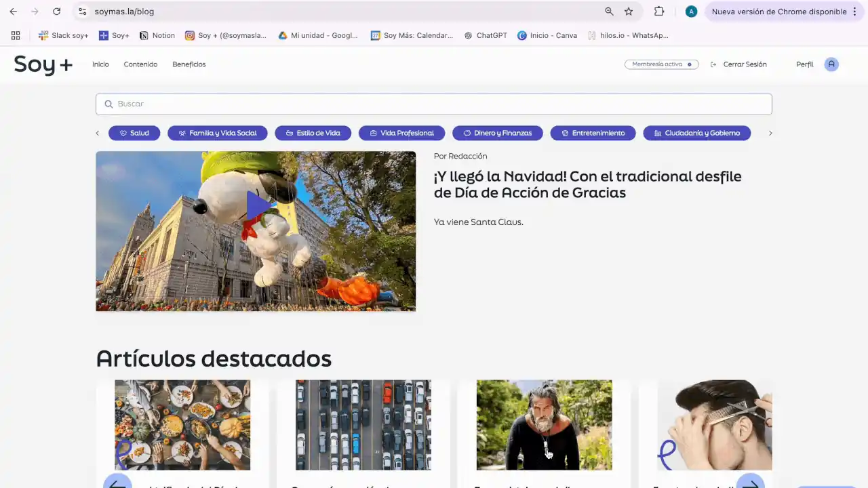The width and height of the screenshot is (868, 488).
Task: Open the apps grid in the bookmarks bar
Action: click(x=16, y=35)
